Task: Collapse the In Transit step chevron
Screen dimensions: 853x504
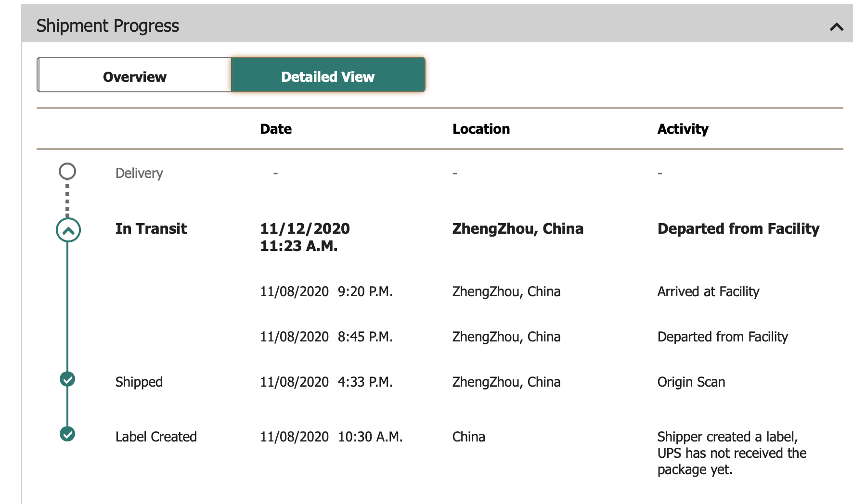Action: 68,230
